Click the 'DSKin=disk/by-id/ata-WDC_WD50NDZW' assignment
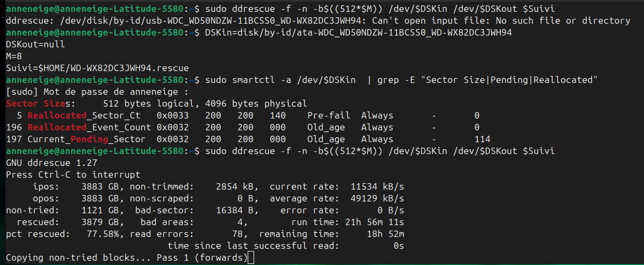The width and height of the screenshot is (644, 265). pyautogui.click(x=358, y=32)
